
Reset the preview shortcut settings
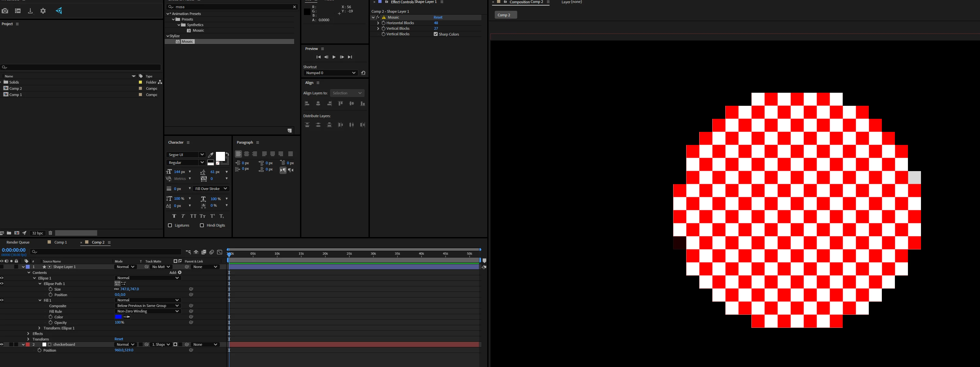pyautogui.click(x=363, y=73)
